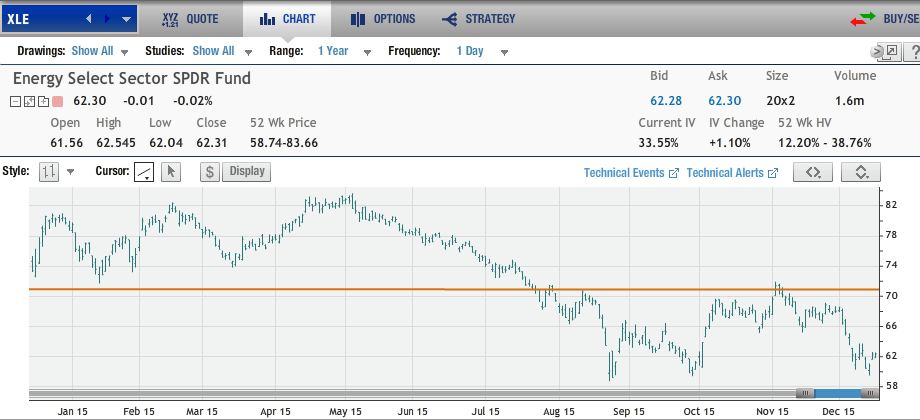Screen dimensions: 920x420
Task: Click the line-draw cursor tool icon
Action: pyautogui.click(x=145, y=172)
